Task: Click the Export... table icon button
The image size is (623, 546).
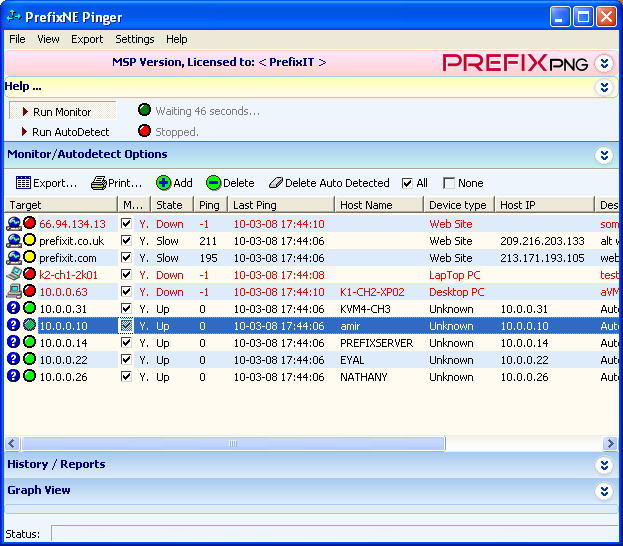Action: 46,183
